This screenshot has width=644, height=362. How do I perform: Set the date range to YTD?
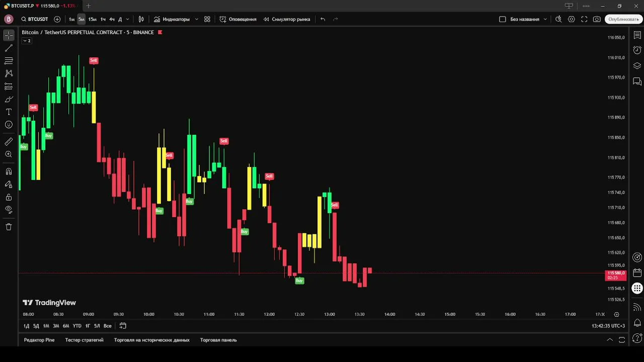(77, 326)
